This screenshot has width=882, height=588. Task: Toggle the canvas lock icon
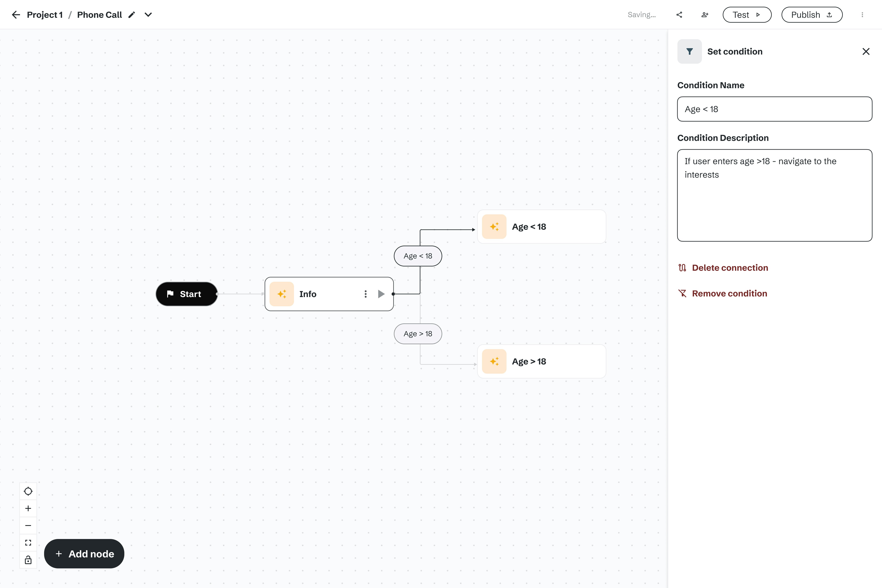pos(28,560)
